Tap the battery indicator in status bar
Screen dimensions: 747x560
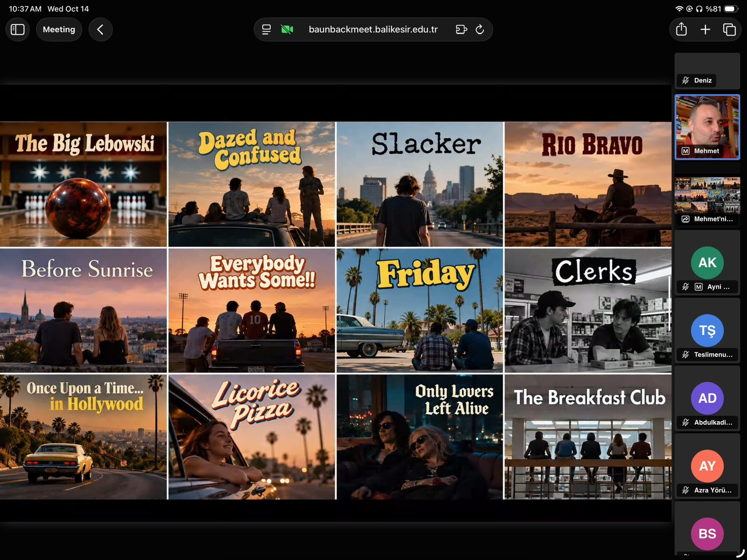click(732, 9)
